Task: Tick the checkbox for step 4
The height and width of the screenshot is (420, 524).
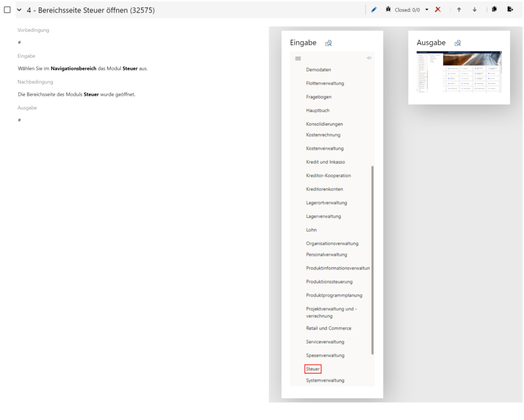Action: coord(7,10)
